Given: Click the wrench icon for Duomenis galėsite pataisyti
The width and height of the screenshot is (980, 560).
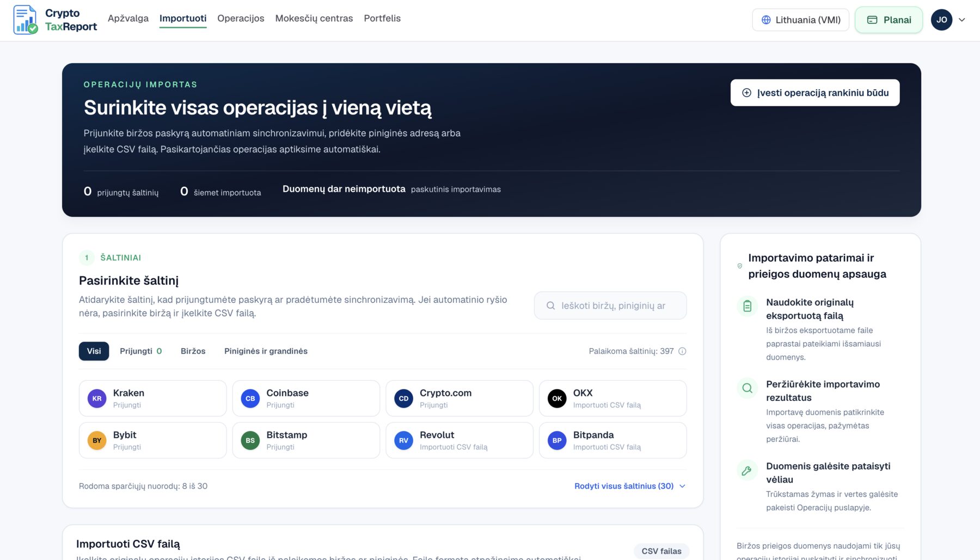Looking at the screenshot, I should [x=747, y=470].
